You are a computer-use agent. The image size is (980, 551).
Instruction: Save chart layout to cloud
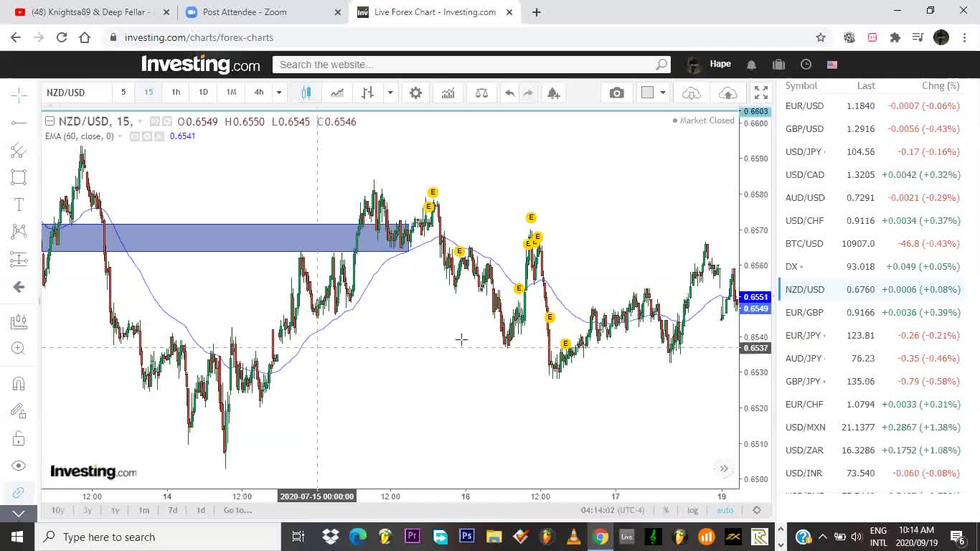click(x=727, y=93)
